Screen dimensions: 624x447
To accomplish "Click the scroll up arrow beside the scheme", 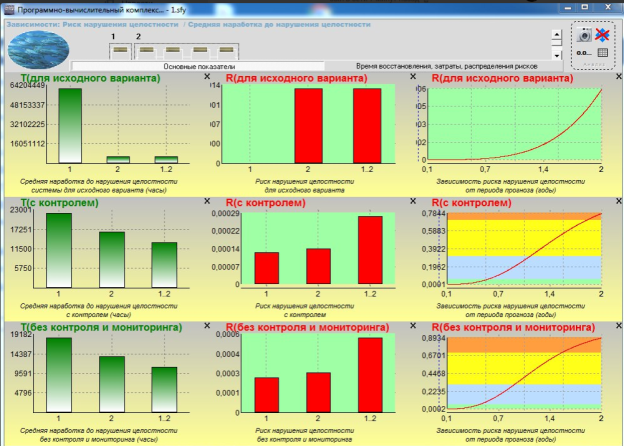I will click(x=557, y=34).
